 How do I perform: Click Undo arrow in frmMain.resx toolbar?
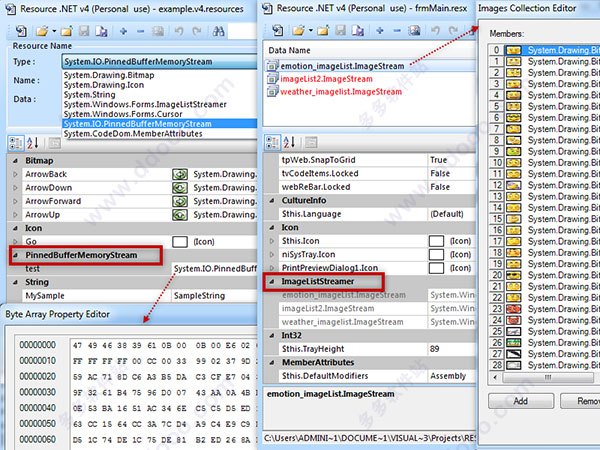tap(435, 31)
